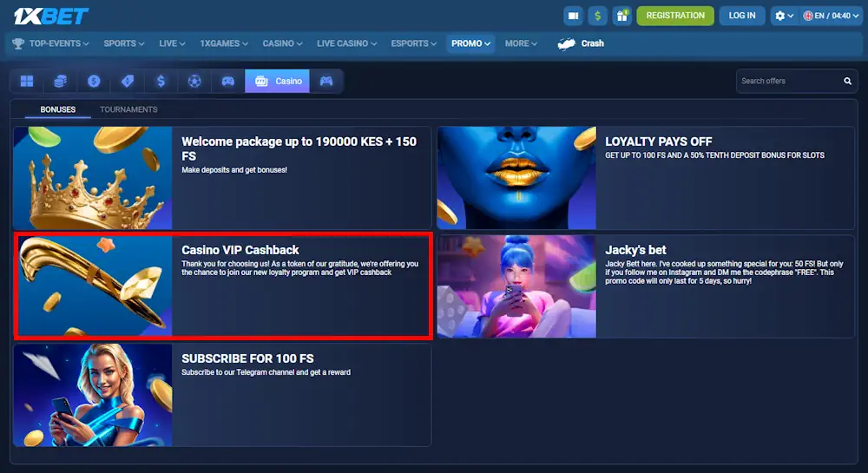Expand the LIVE CASINO navigation menu

(347, 43)
